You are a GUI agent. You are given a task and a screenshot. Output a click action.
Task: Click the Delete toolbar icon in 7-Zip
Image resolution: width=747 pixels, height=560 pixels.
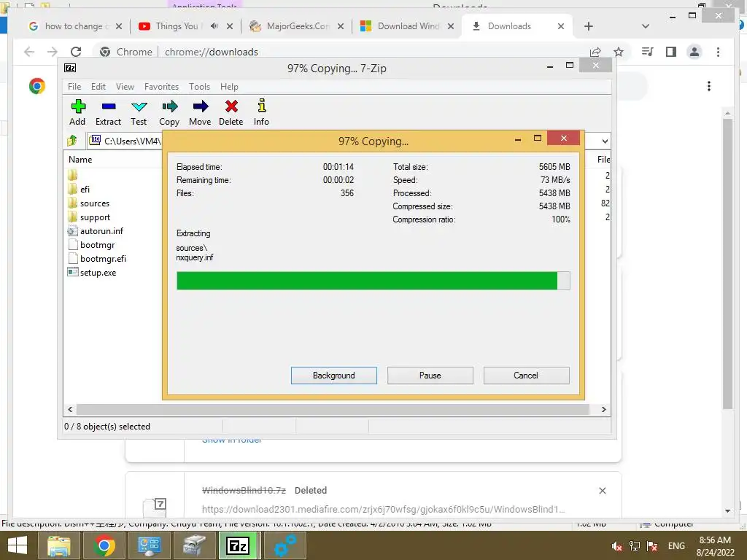click(x=231, y=112)
